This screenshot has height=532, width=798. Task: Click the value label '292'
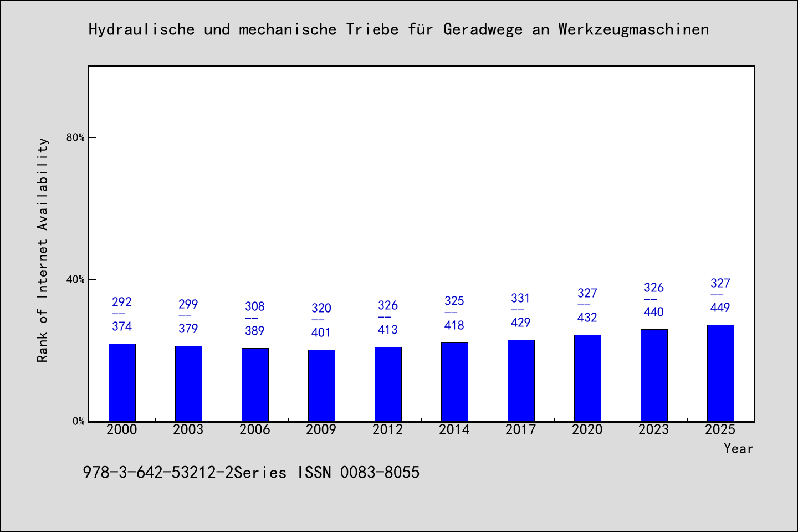tap(122, 302)
